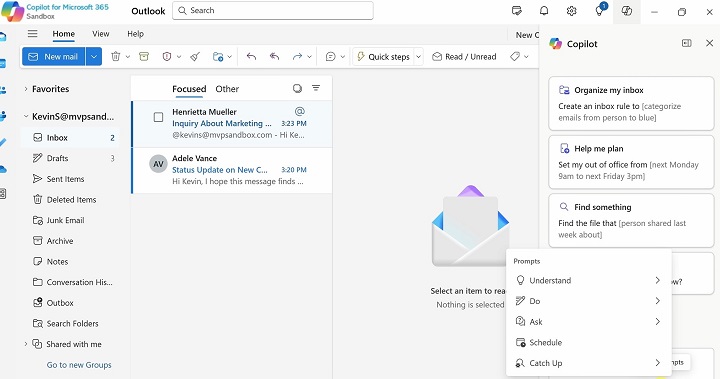Open the Understand prompts submenu
Screen dimensions: 720x379
(589, 280)
